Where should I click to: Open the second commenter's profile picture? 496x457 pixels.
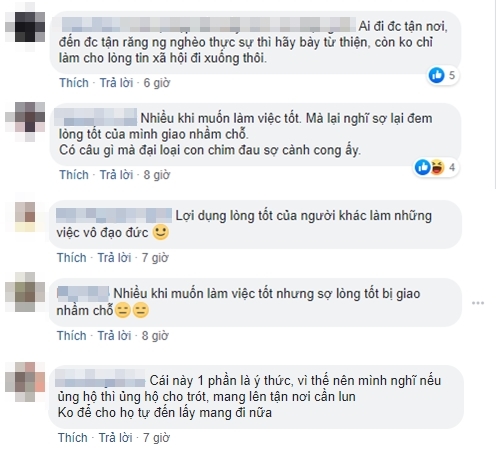[25, 121]
